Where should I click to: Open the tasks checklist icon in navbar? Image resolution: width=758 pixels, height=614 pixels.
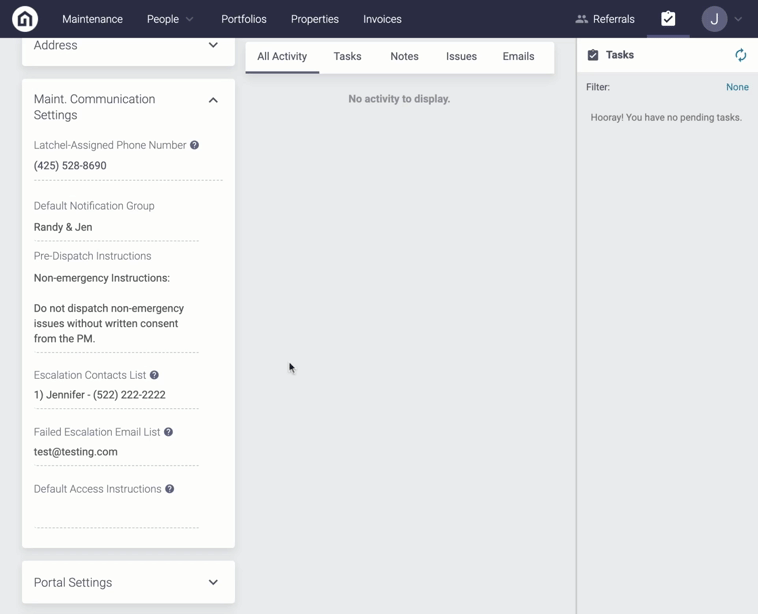(668, 19)
